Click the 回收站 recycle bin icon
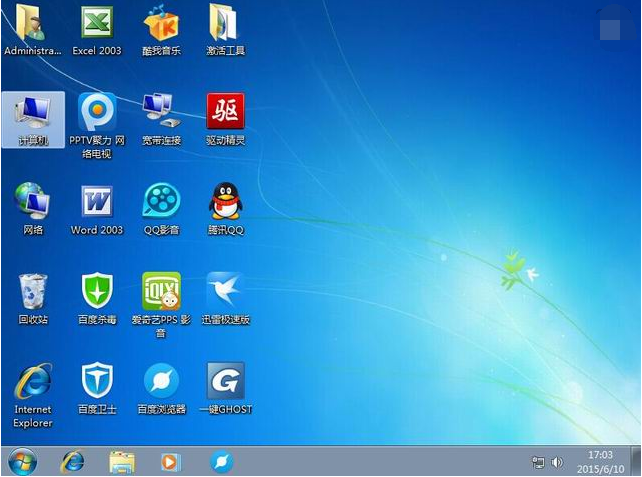The height and width of the screenshot is (477, 642). [33, 292]
